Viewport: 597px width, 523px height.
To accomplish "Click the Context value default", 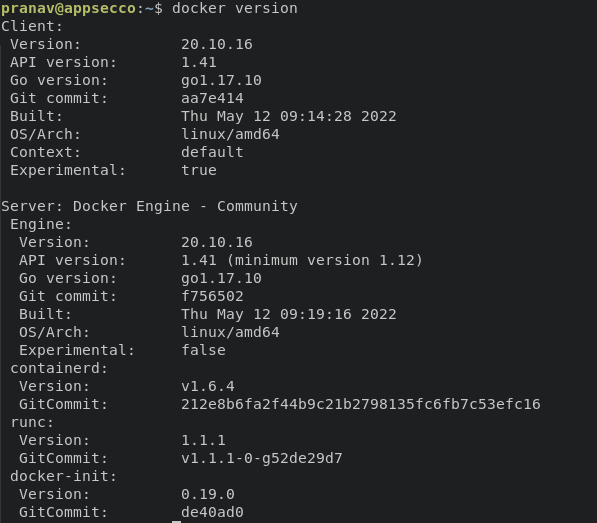I will click(x=212, y=152).
